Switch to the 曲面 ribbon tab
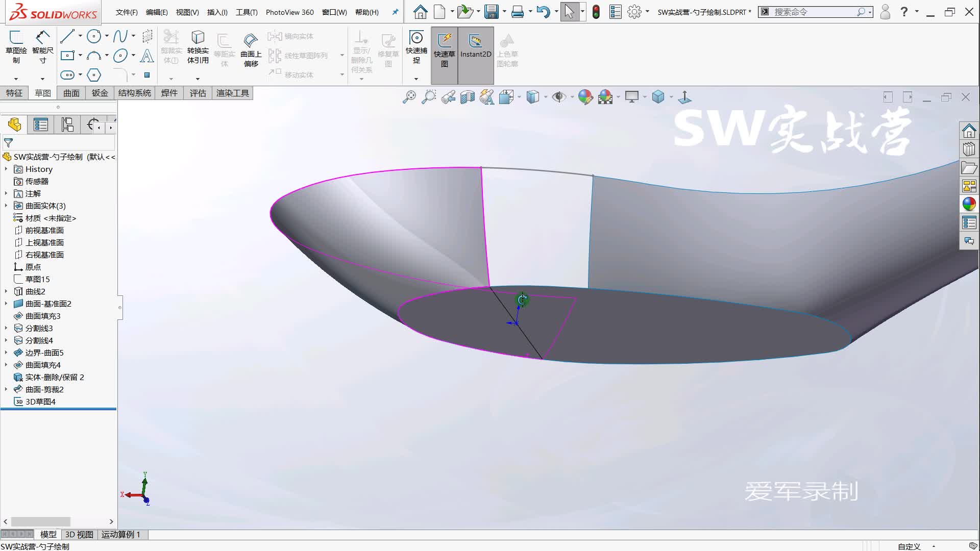Image resolution: width=980 pixels, height=551 pixels. (x=71, y=93)
